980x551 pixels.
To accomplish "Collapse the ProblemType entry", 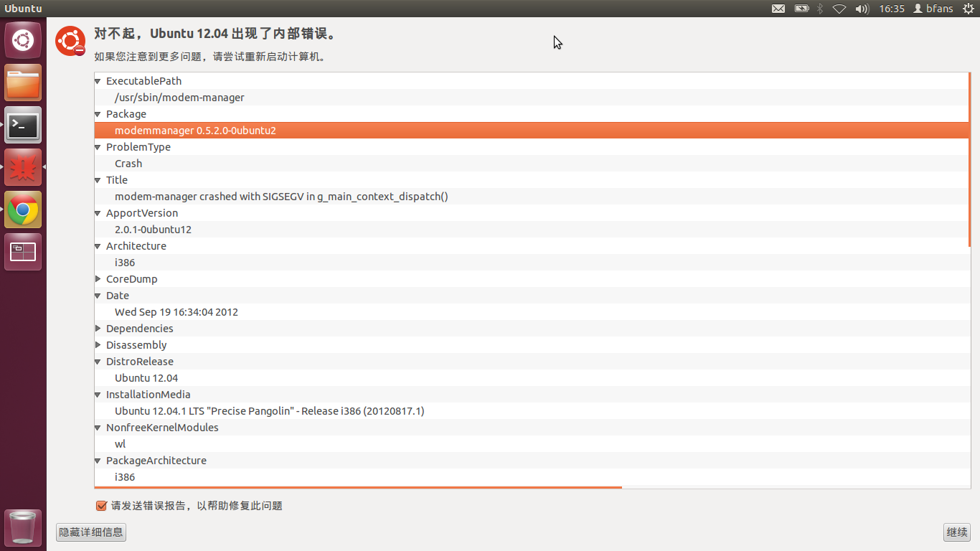I will tap(98, 147).
